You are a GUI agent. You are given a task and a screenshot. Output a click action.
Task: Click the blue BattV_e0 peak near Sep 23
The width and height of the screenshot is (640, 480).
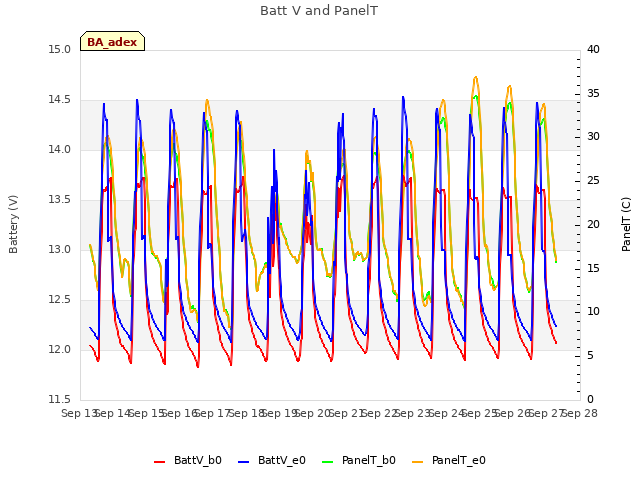click(x=403, y=97)
